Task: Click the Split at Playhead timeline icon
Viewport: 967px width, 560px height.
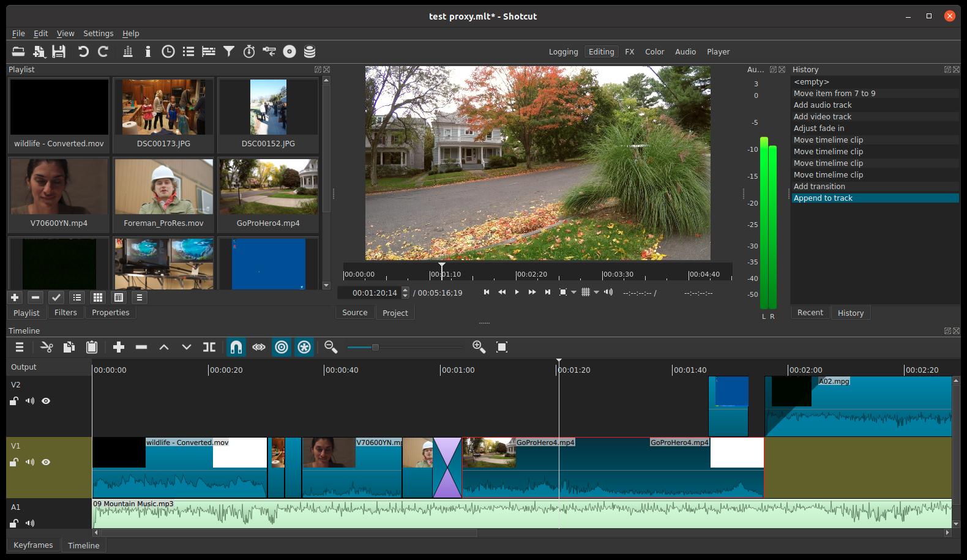Action: 209,347
